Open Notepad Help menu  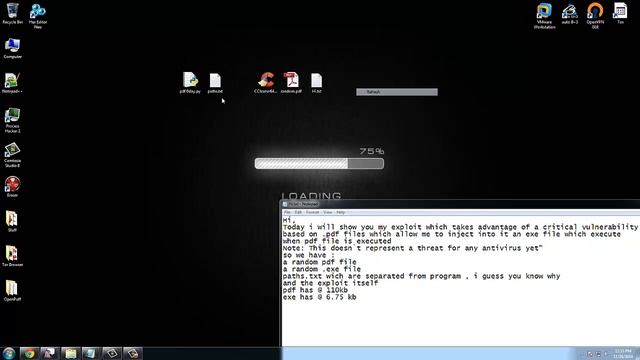click(341, 212)
